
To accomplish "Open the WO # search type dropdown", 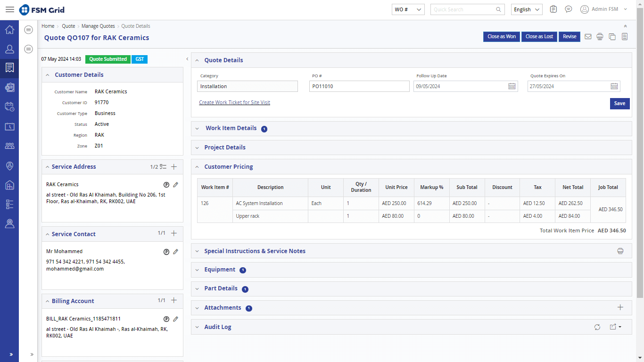I will [408, 9].
